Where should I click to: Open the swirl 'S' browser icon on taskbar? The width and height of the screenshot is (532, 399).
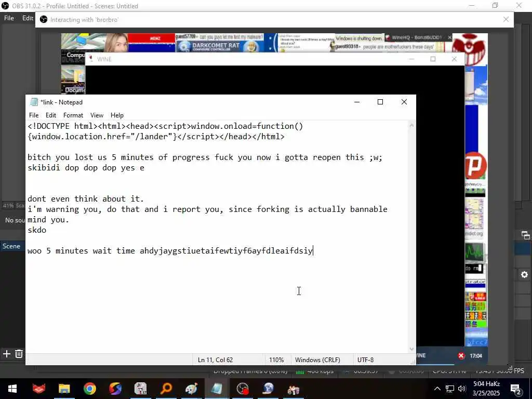point(115,389)
